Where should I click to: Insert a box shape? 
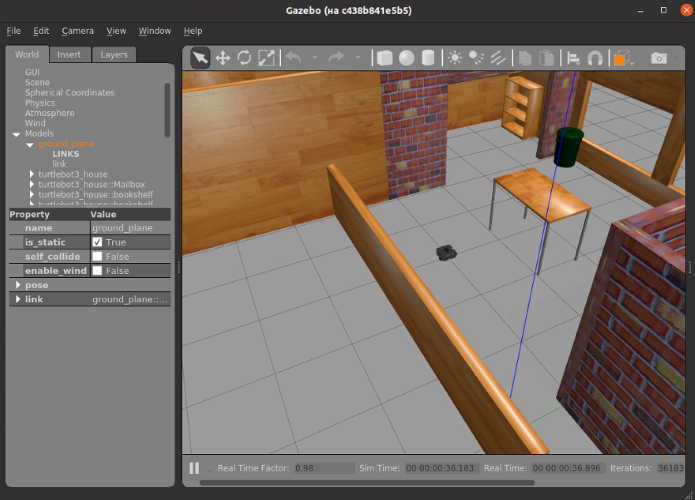[x=385, y=58]
